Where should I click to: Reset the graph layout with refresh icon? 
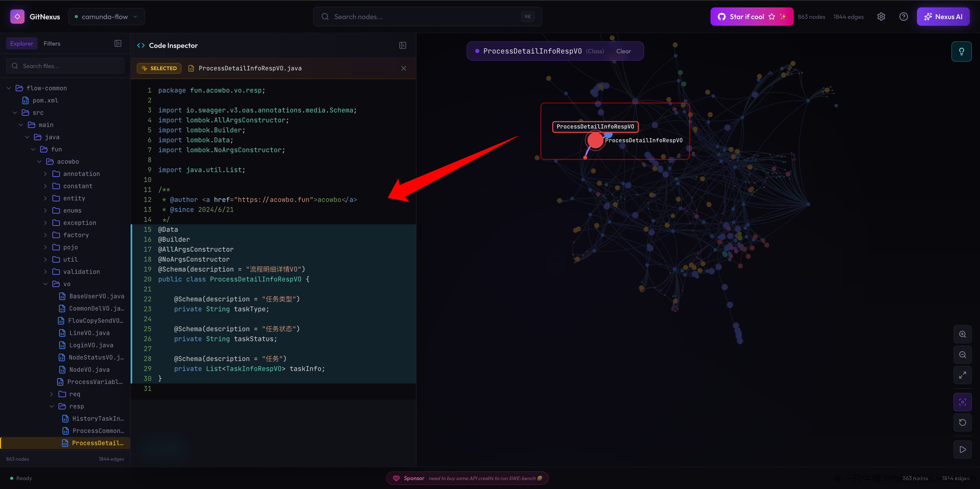click(x=962, y=422)
